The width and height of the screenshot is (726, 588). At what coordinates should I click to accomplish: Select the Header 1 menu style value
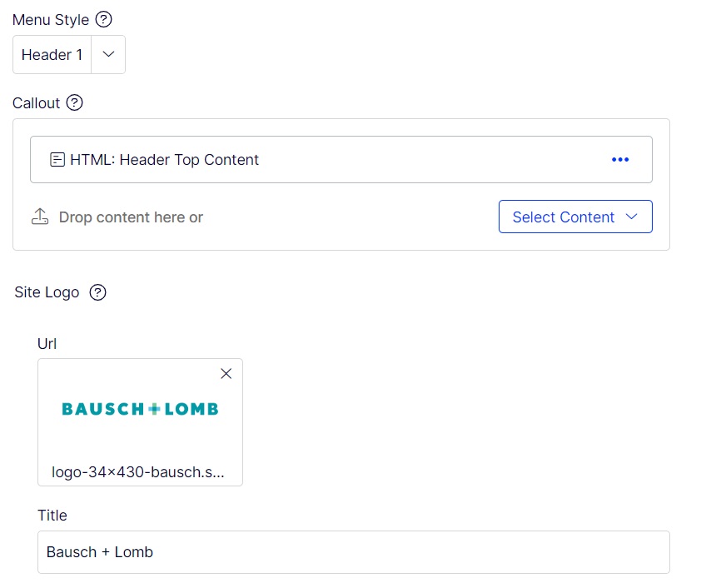52,55
